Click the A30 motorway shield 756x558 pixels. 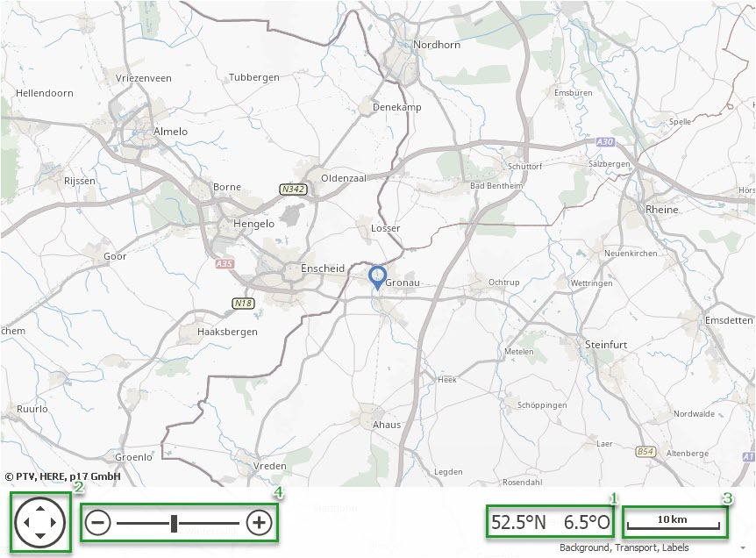point(604,142)
